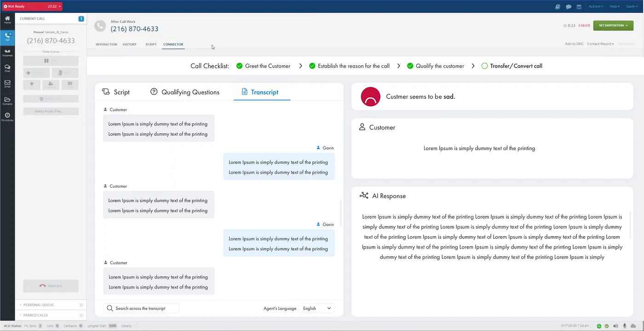Select the Connector tab

coord(173,44)
